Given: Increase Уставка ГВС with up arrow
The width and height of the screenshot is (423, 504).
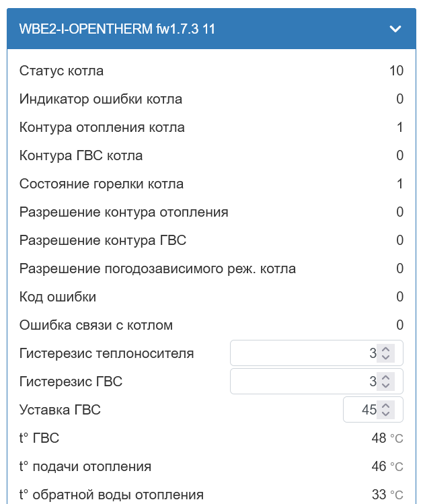Looking at the screenshot, I should tap(385, 406).
